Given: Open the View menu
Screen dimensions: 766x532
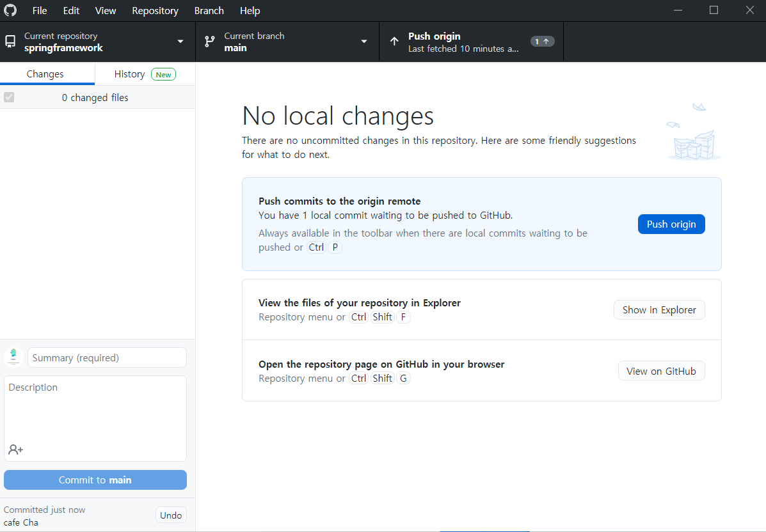Looking at the screenshot, I should tap(106, 11).
